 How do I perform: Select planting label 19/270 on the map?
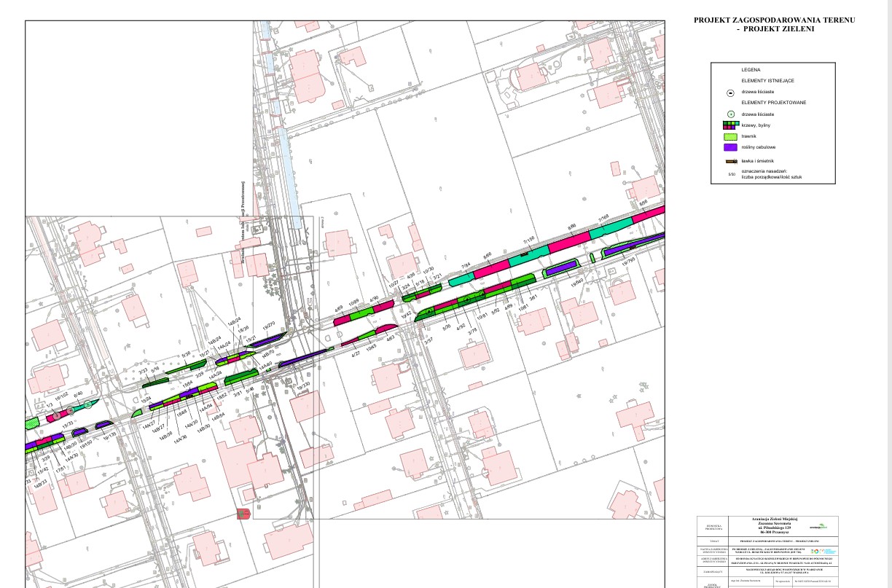pos(268,326)
